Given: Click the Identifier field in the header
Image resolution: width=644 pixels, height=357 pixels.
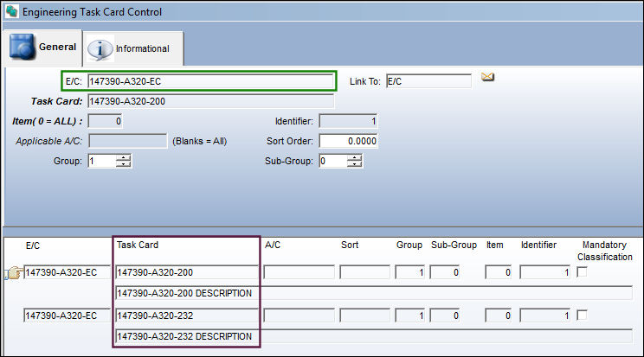Looking at the screenshot, I should [348, 121].
